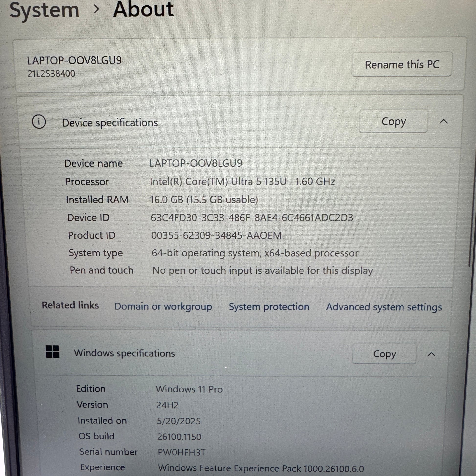Copy the Windows specifications
Viewport: 476px width, 476px height.
click(x=384, y=354)
